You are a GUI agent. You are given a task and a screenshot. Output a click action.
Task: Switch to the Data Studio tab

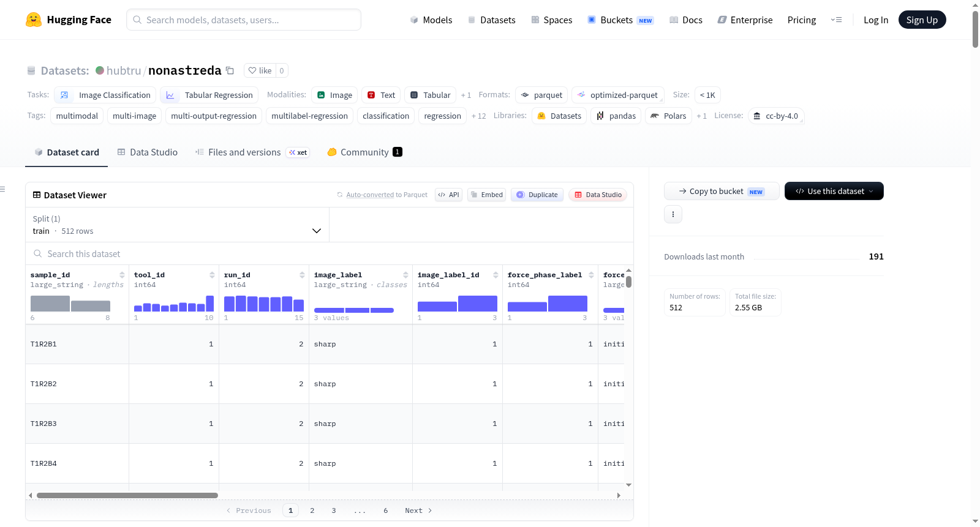[148, 152]
